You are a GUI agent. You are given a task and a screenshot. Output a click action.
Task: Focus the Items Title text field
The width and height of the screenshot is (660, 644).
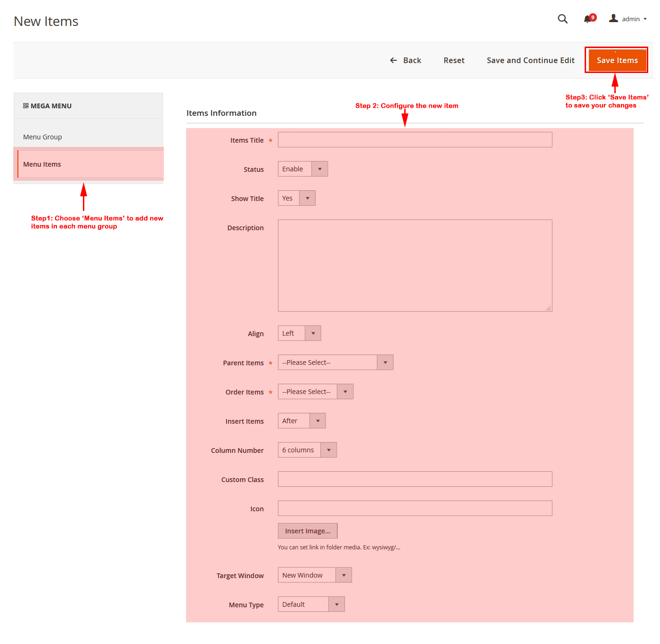click(415, 140)
